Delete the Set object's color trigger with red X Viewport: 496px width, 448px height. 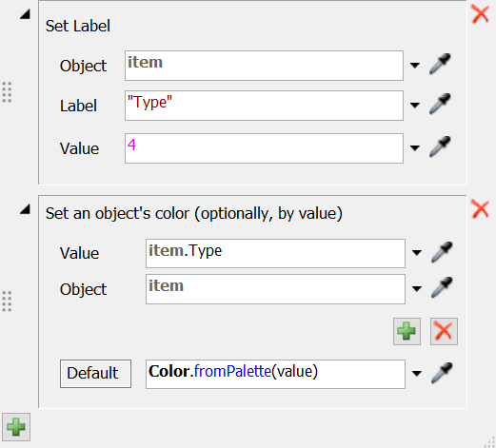tap(480, 209)
